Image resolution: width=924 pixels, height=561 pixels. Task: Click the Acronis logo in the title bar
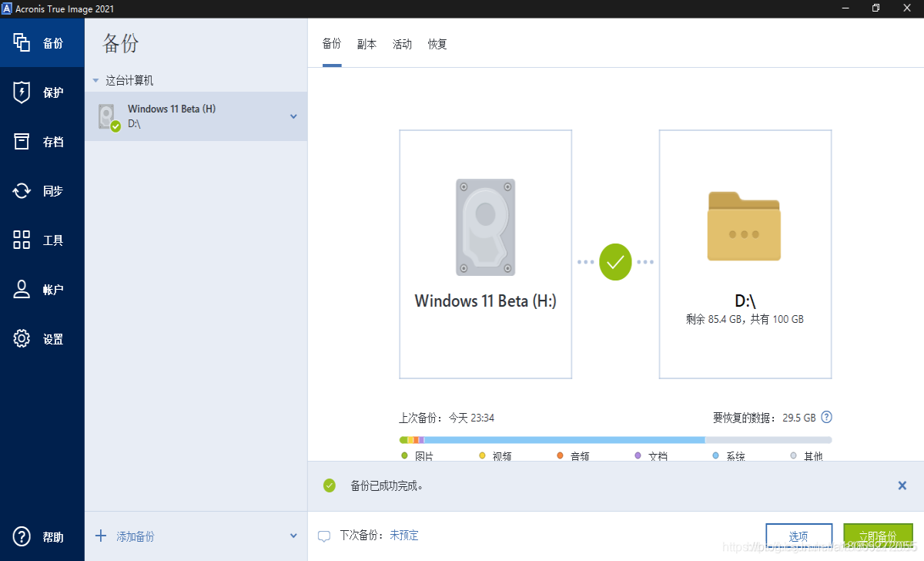click(7, 8)
